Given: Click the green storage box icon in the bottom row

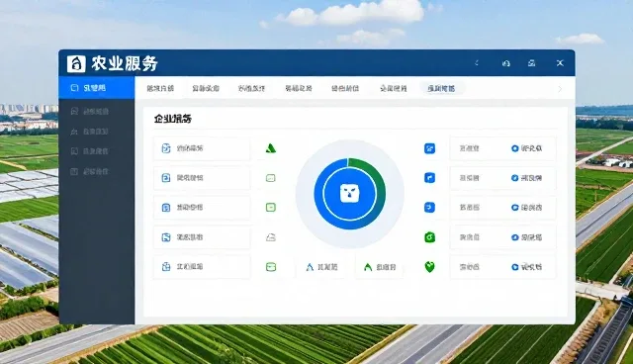Looking at the screenshot, I should [x=271, y=267].
